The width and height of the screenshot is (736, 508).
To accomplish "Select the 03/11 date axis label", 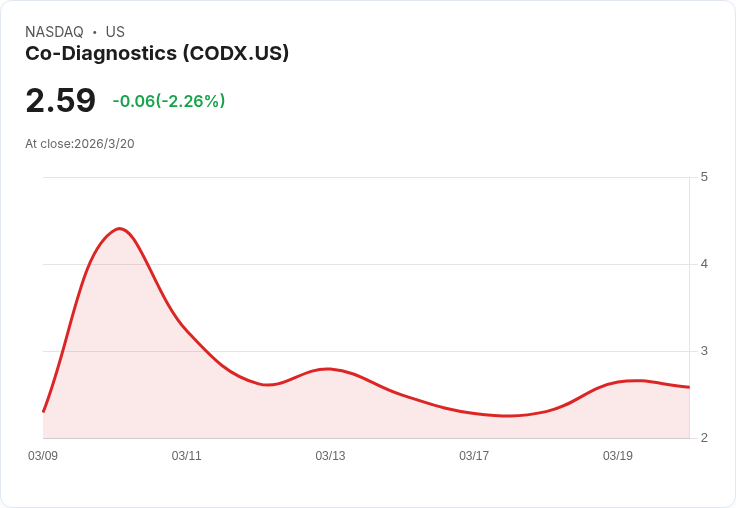I will (186, 456).
